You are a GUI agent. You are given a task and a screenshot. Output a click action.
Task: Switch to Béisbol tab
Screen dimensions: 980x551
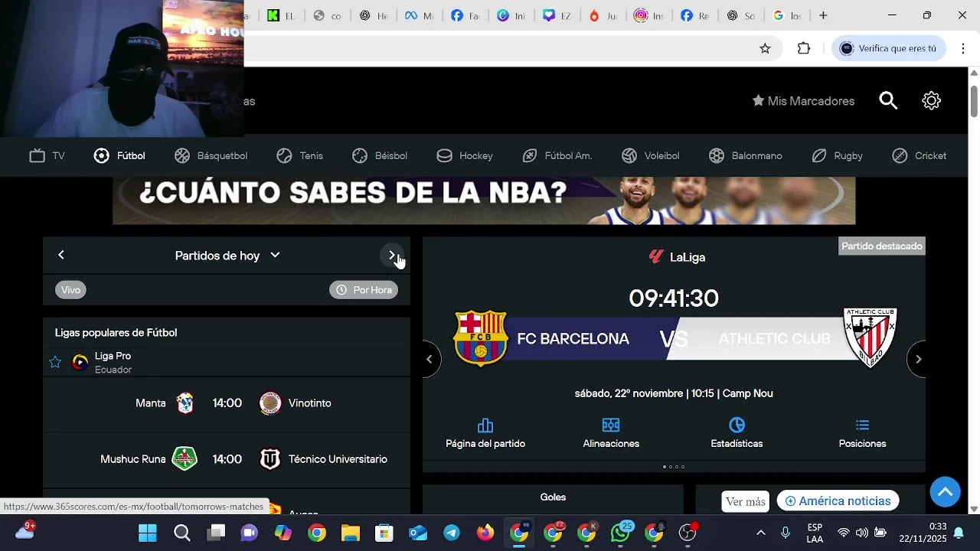pos(379,155)
